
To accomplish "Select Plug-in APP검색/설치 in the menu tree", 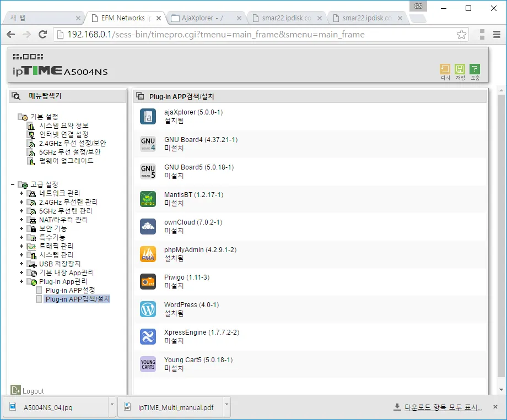I will click(78, 299).
